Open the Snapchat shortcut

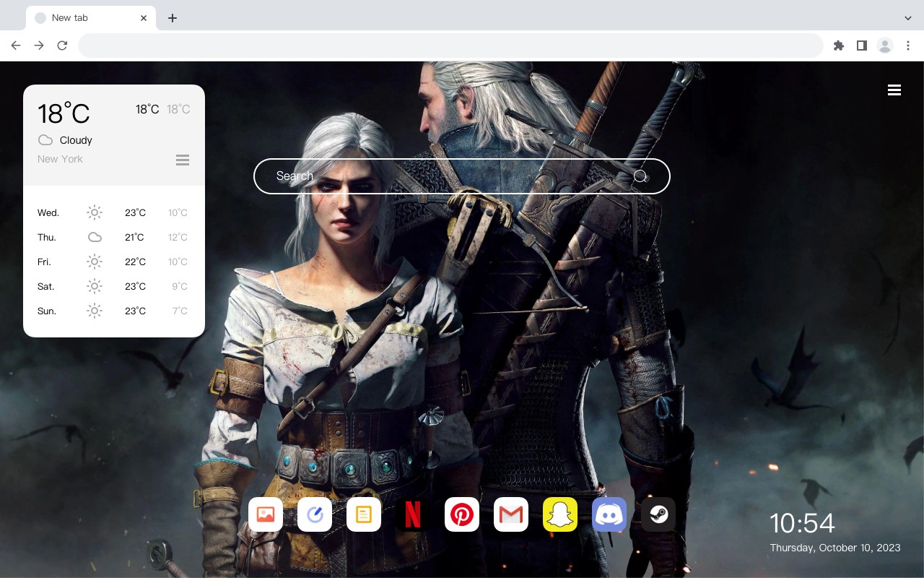click(560, 514)
